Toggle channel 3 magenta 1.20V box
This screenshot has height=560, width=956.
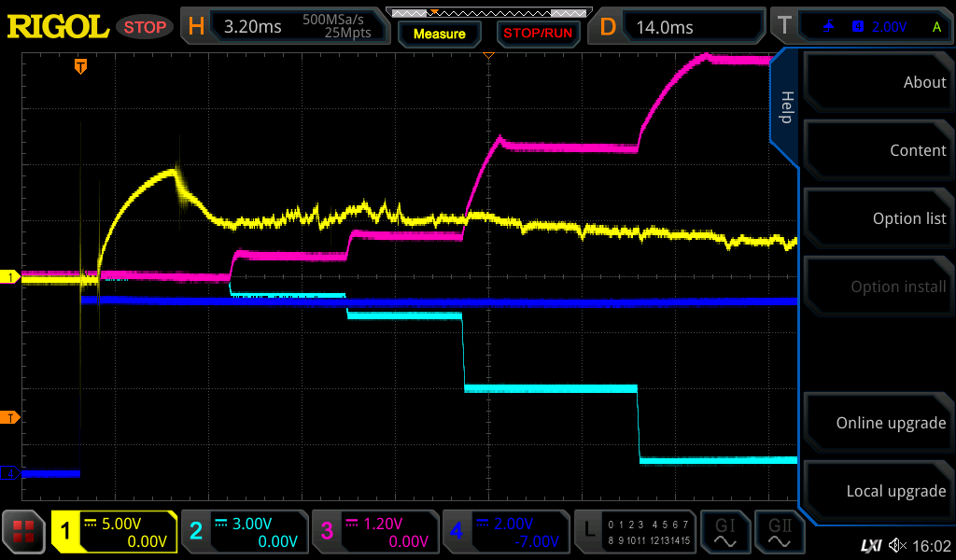click(374, 532)
